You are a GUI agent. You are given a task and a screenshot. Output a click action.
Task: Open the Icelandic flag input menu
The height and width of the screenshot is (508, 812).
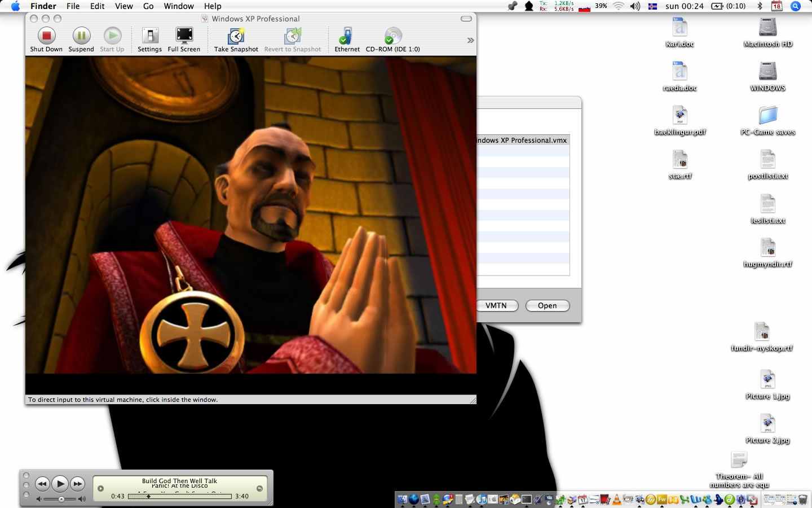point(652,6)
